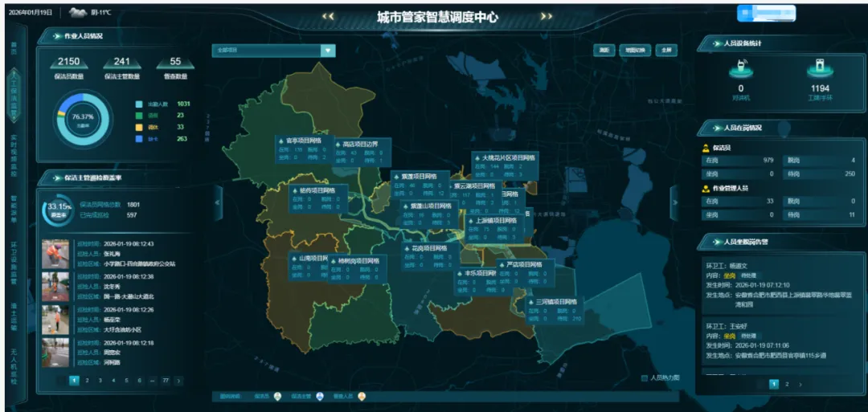868x412 pixels.
Task: Click the walkie-talkie (对讲机) device icon
Action: 740,69
